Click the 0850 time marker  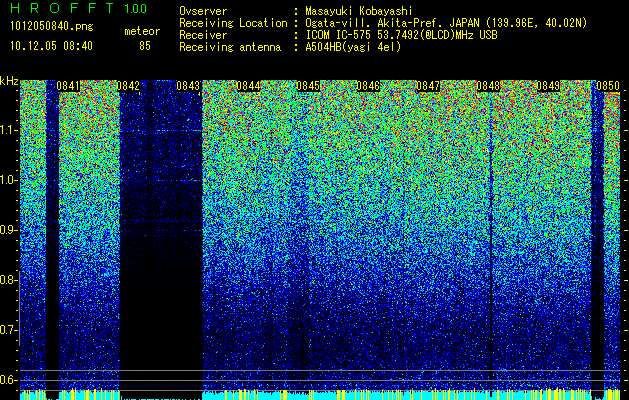point(608,86)
